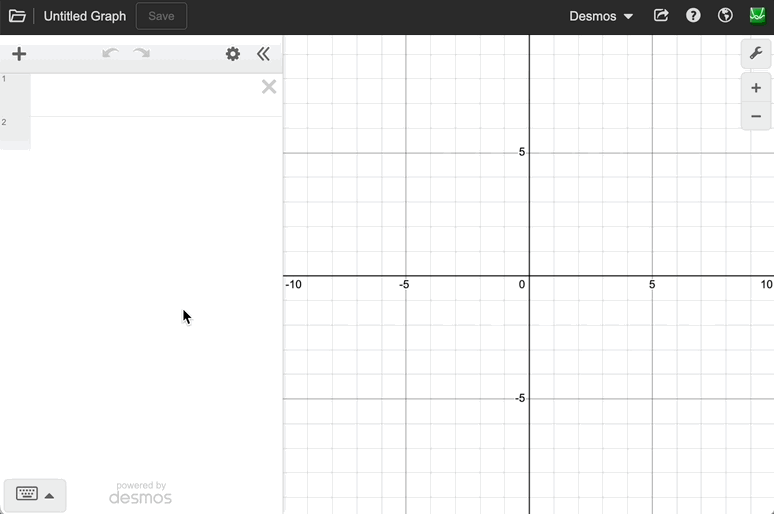This screenshot has height=514, width=774.
Task: Open the expression list settings gear
Action: (233, 54)
